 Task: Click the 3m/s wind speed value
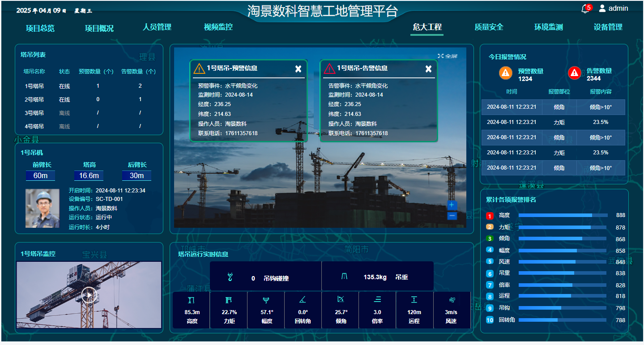point(451,312)
